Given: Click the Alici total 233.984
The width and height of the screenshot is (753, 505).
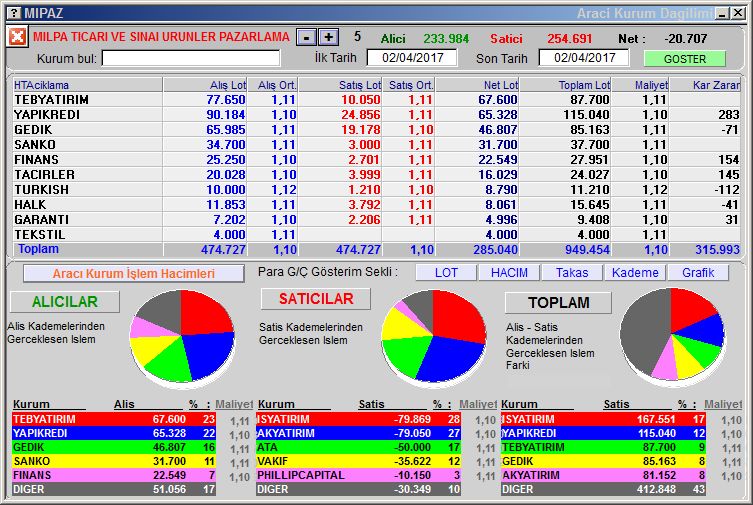Looking at the screenshot, I should point(446,38).
